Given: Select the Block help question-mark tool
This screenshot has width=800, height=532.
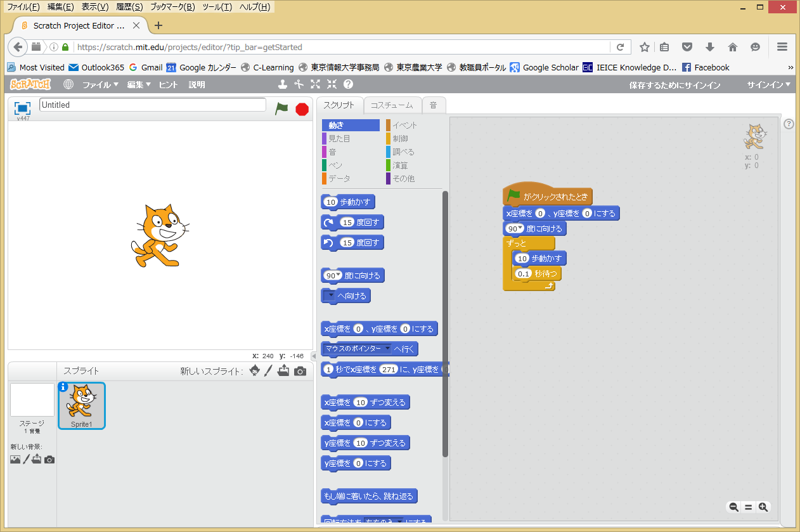Looking at the screenshot, I should click(348, 84).
